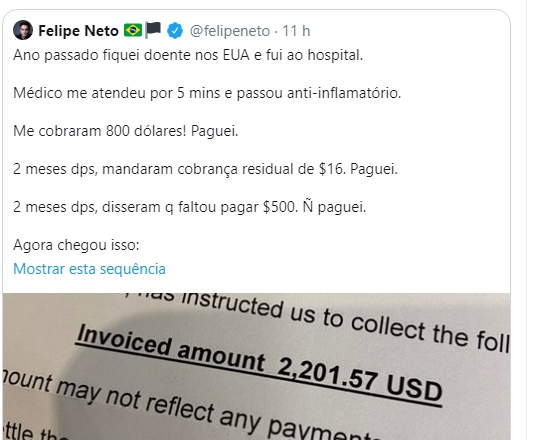Click the blue verified badge

175,30
